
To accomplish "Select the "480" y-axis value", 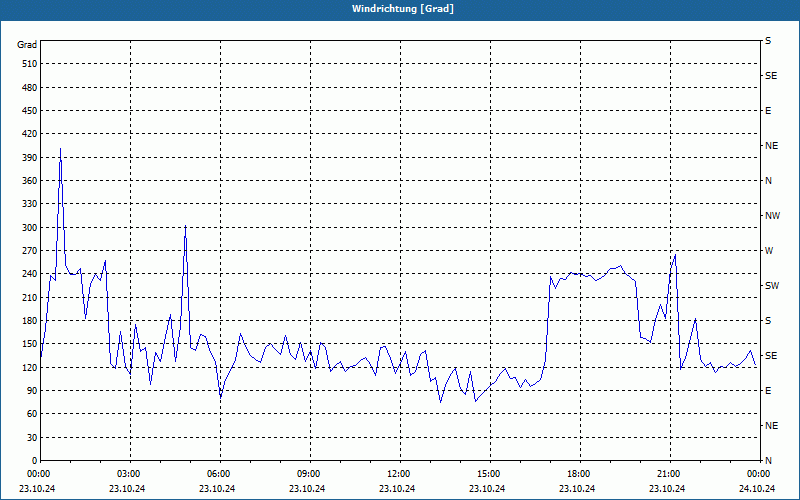I will point(29,88).
